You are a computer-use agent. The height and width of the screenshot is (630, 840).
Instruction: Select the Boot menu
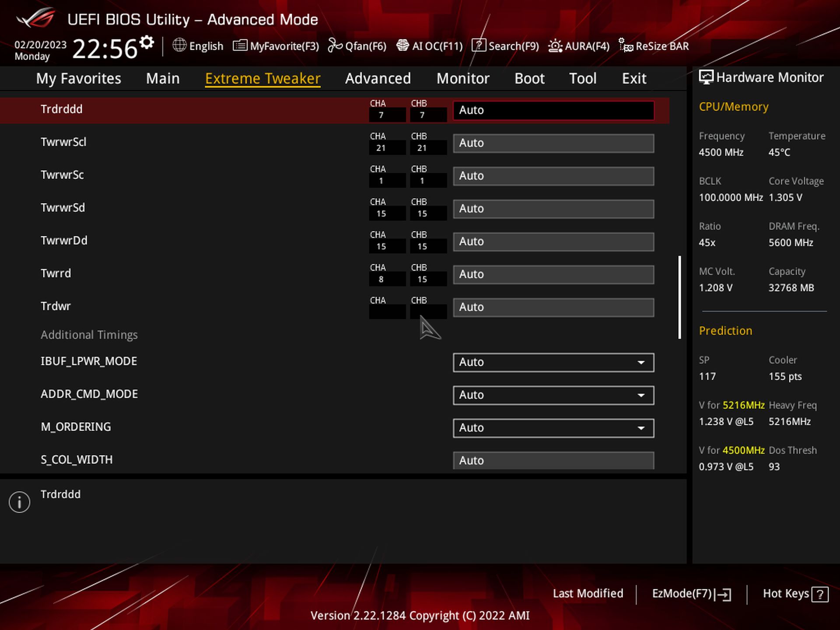point(529,78)
